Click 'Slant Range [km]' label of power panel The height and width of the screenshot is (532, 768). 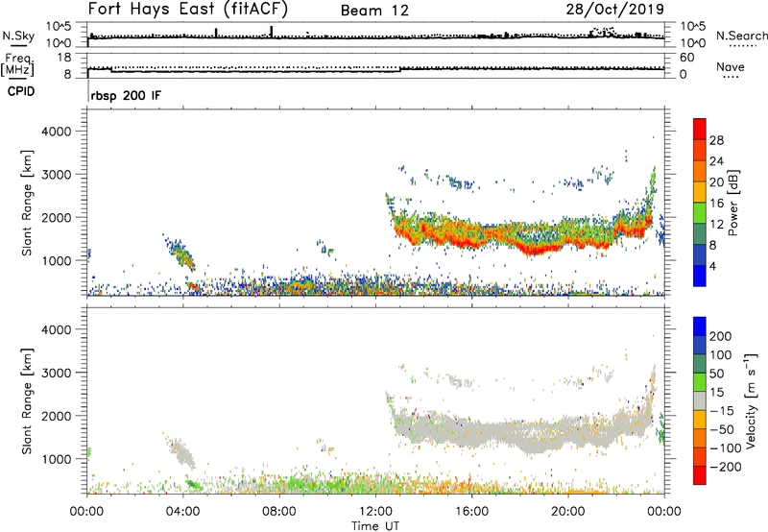[x=27, y=203]
